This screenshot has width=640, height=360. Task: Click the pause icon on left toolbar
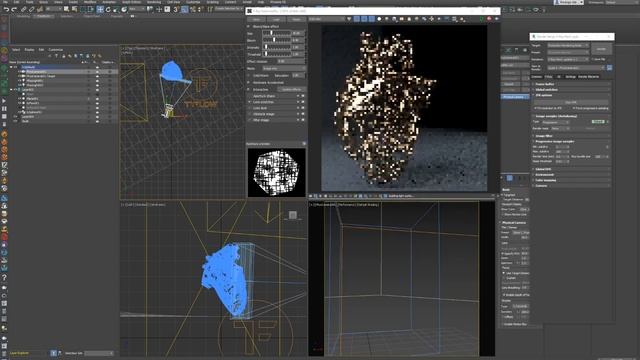click(4, 109)
